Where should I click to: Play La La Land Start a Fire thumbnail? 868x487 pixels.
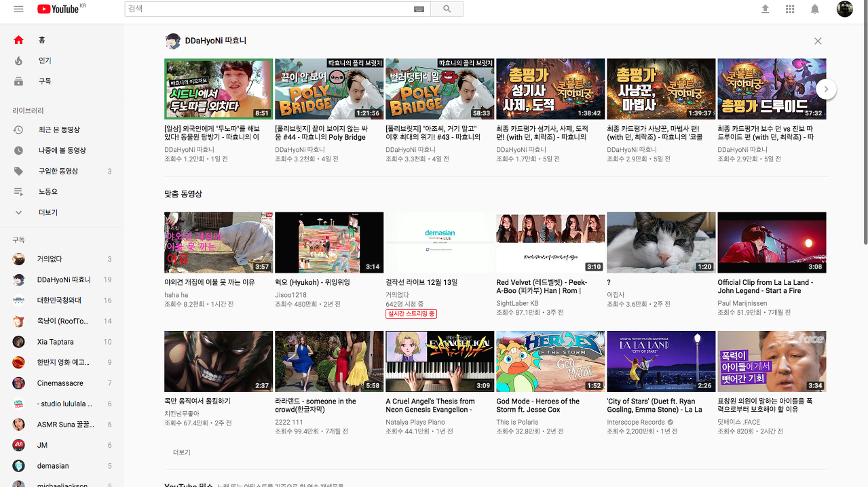[x=772, y=242]
